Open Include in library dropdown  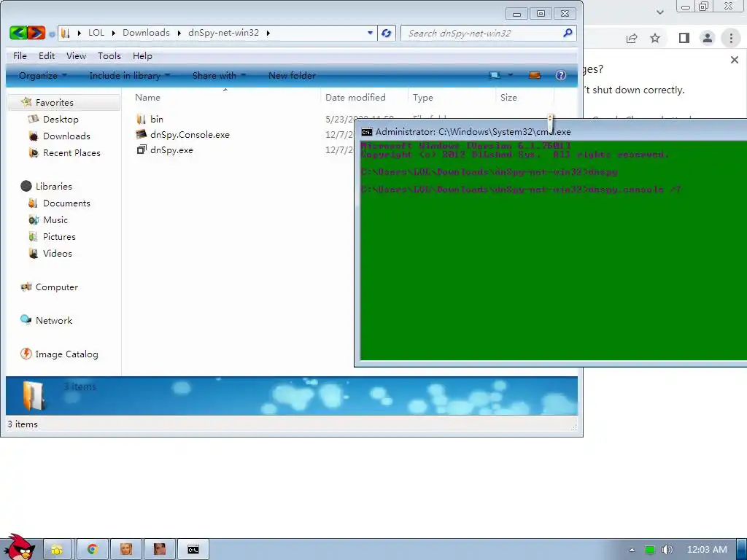[129, 76]
